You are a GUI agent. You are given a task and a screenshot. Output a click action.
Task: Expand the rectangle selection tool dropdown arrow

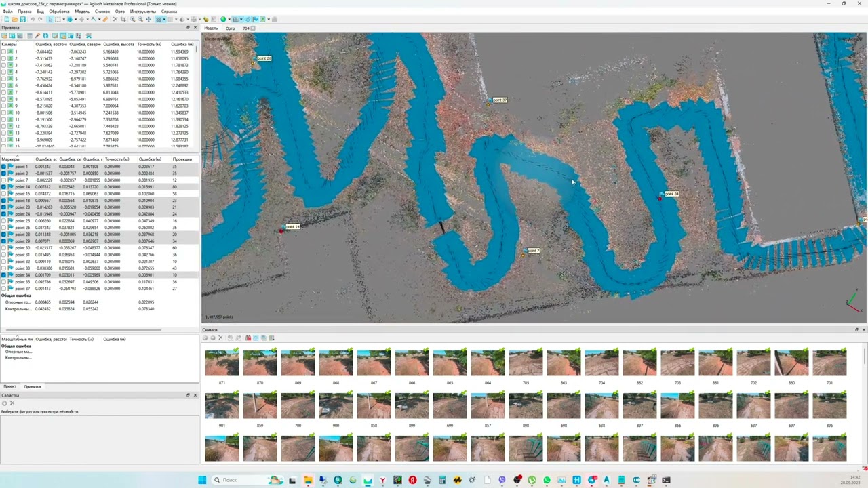tap(64, 19)
